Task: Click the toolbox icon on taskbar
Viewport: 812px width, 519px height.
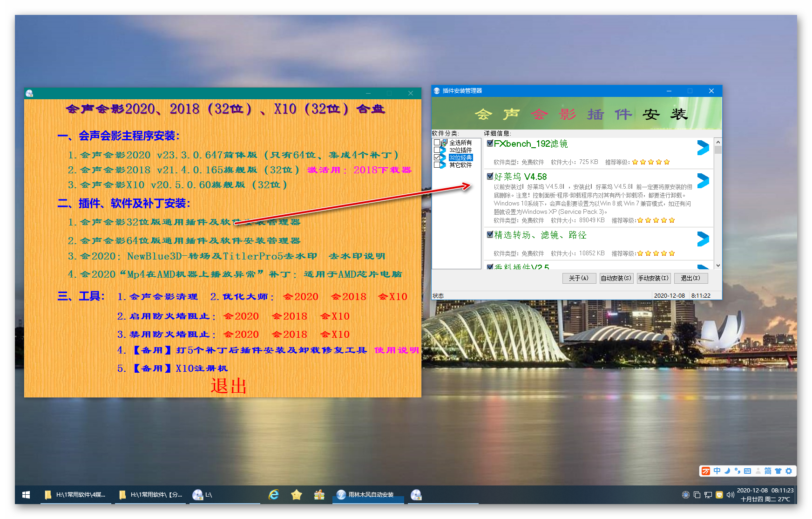Action: [x=319, y=495]
